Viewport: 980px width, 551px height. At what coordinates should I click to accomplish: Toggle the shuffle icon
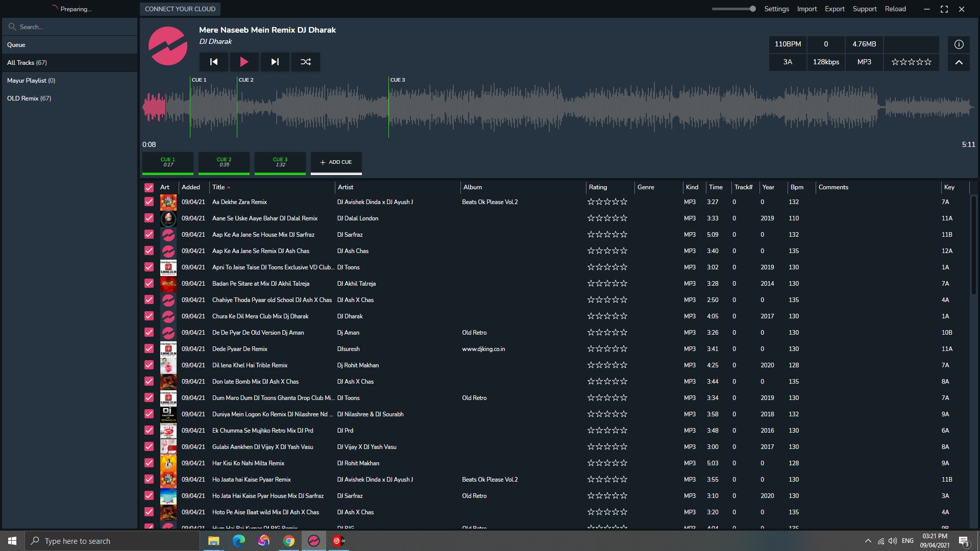(x=305, y=62)
